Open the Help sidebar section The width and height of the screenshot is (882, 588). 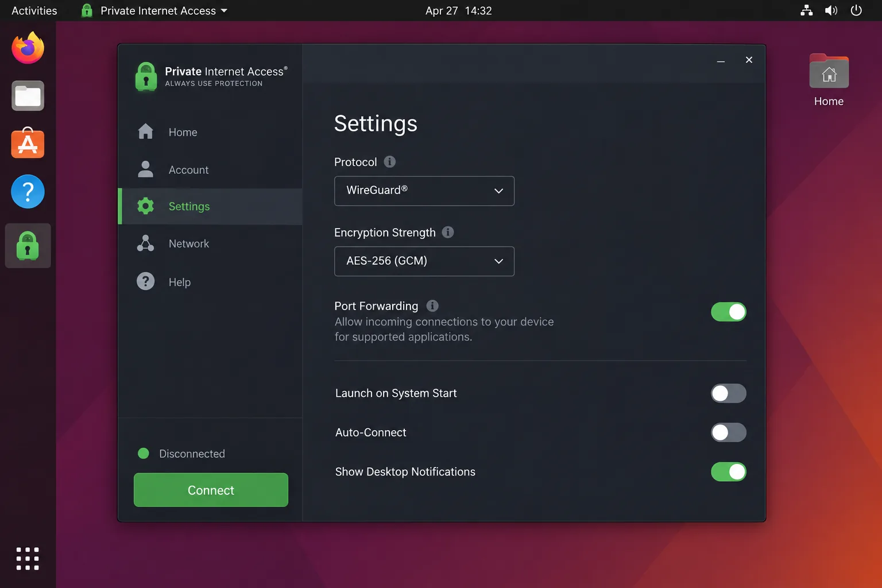(210, 282)
